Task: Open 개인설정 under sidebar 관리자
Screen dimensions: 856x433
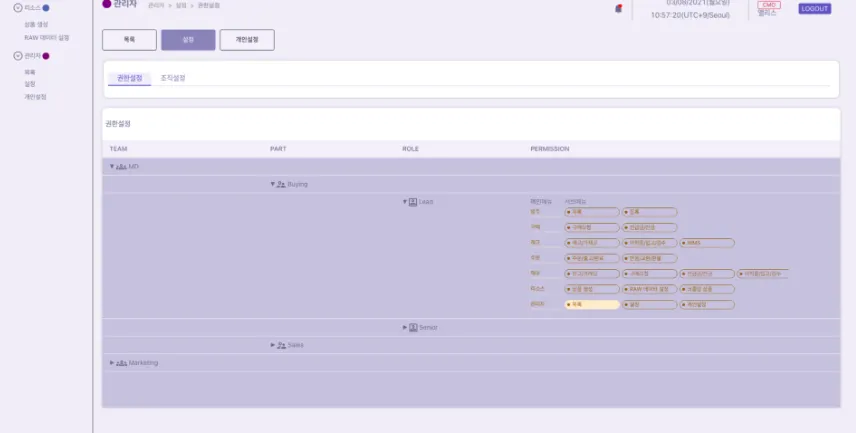Action: tap(35, 97)
